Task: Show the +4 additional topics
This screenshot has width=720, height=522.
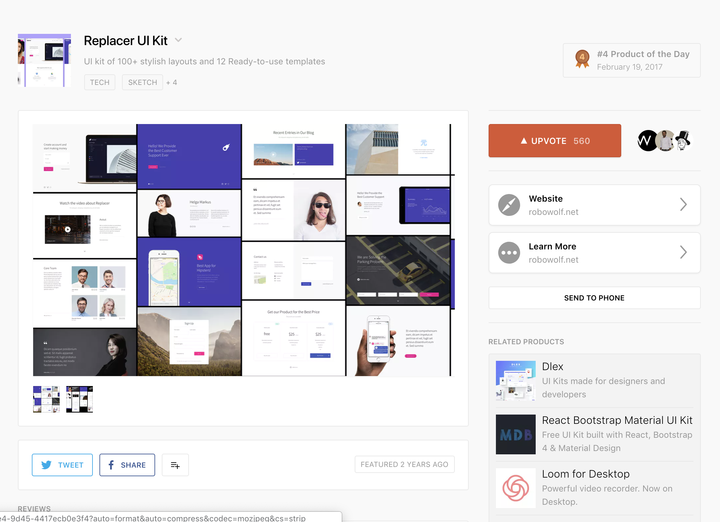Action: (172, 83)
